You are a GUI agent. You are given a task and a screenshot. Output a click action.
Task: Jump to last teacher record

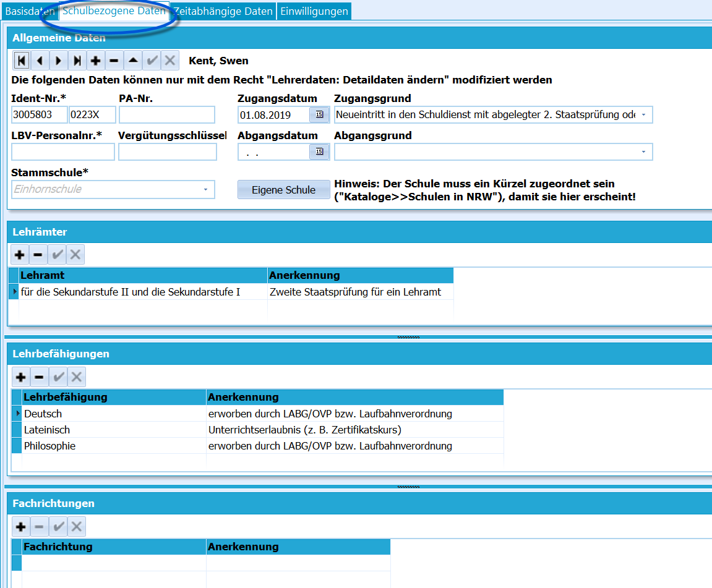77,61
